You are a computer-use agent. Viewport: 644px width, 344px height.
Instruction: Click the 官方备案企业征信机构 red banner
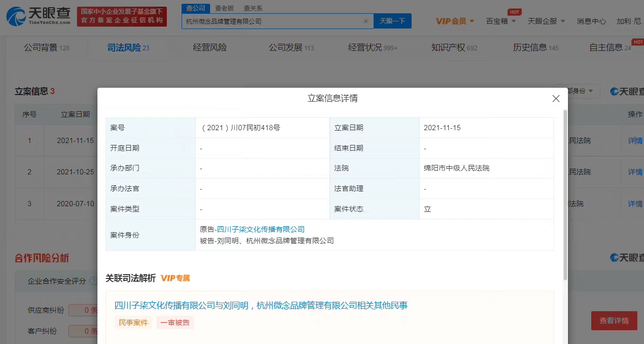pyautogui.click(x=122, y=17)
